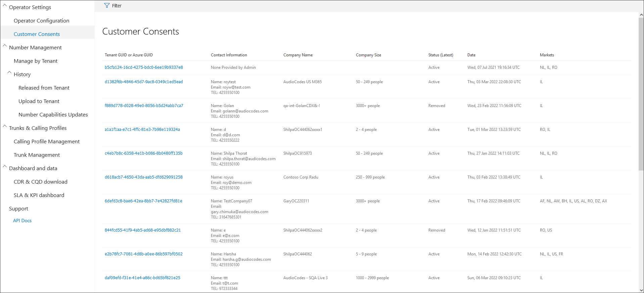Click Removed status for Golan row
Screen dimensions: 644x293
click(437, 106)
